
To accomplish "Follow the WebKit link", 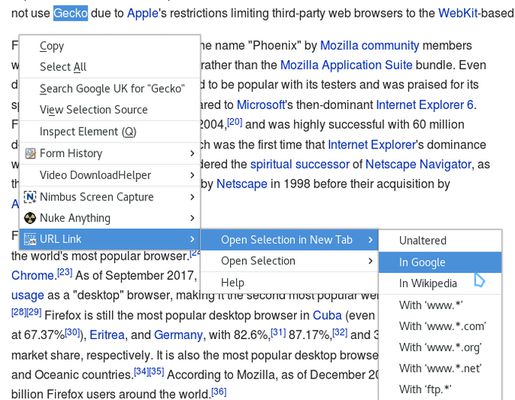I will [457, 13].
